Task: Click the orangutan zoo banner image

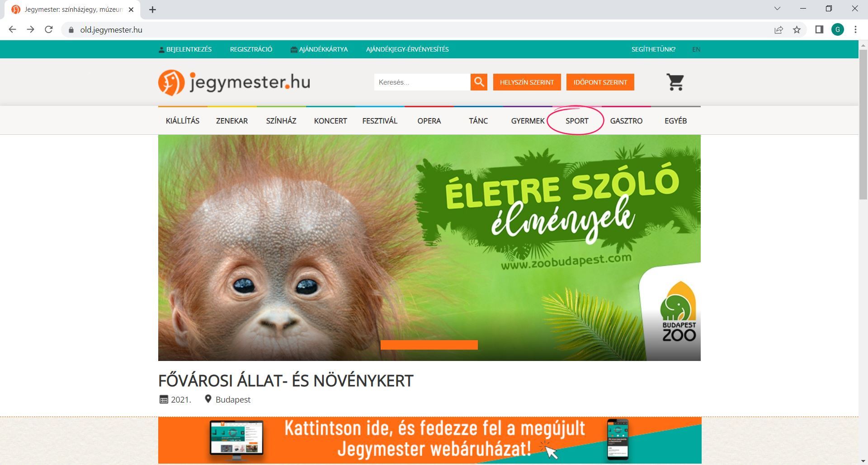Action: [x=429, y=248]
